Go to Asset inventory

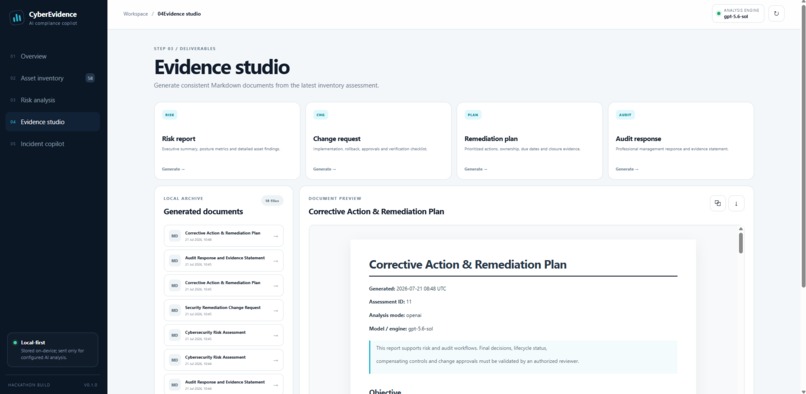click(52, 78)
